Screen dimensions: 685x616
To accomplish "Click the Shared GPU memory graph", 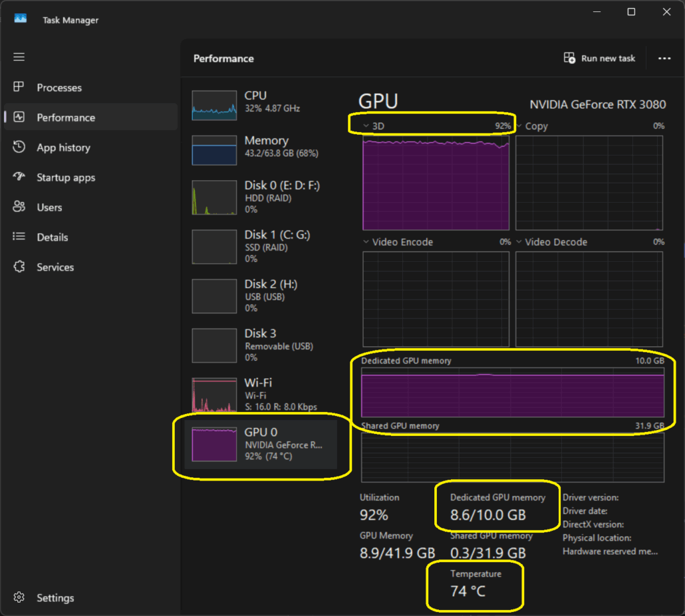I will 513,458.
